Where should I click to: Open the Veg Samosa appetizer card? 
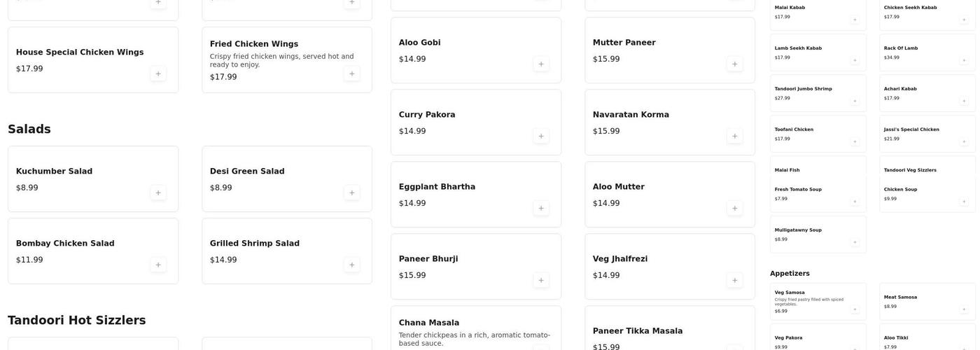pyautogui.click(x=812, y=301)
